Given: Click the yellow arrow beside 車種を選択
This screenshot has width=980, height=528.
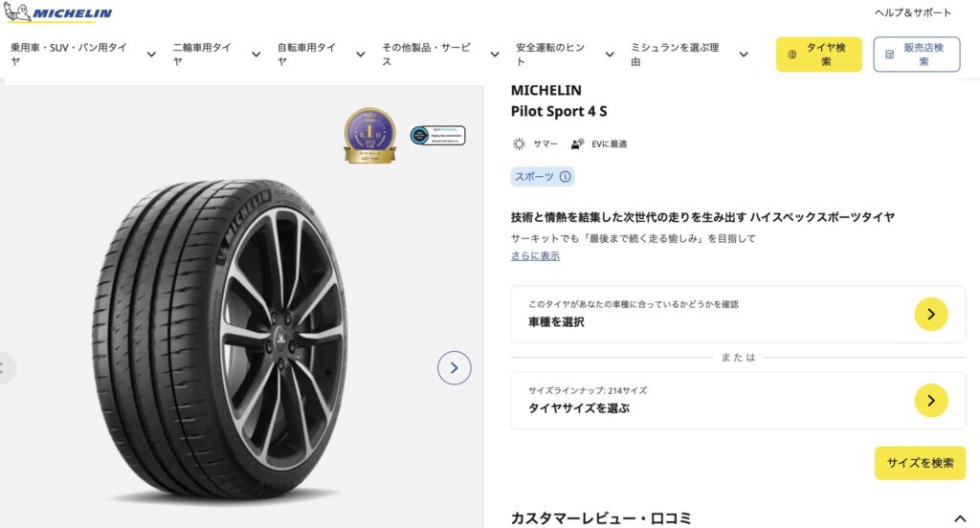Looking at the screenshot, I should (930, 314).
